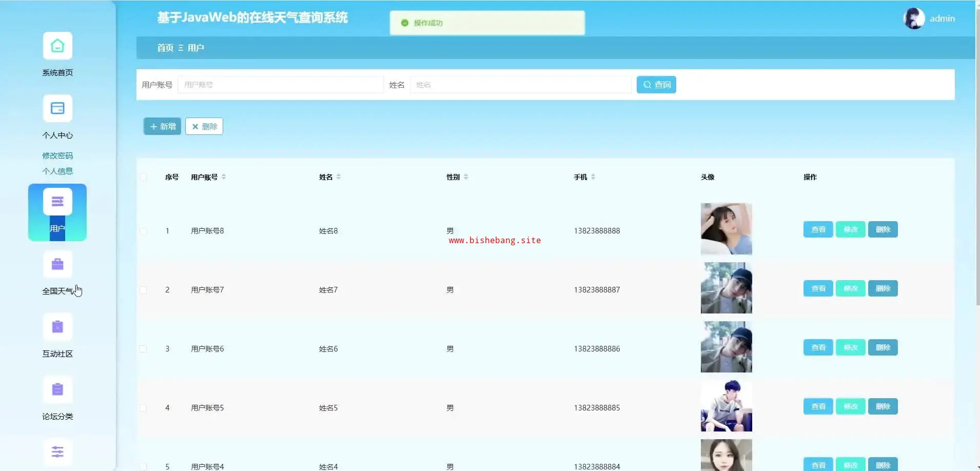
Task: Click the 个人中心 sidebar icon
Action: [57, 109]
